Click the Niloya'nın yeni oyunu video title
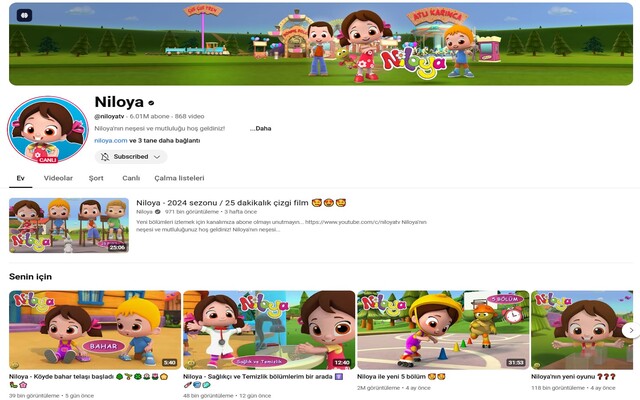 (573, 376)
